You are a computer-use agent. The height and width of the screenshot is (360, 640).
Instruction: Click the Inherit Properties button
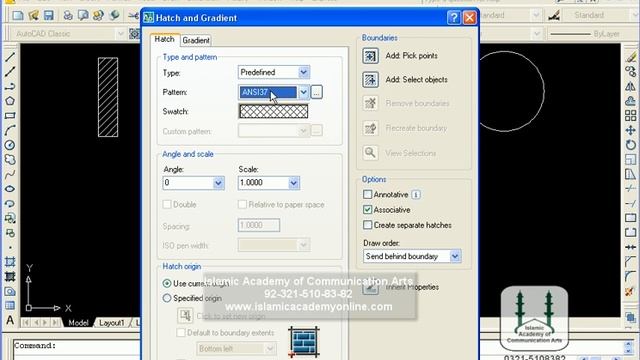[370, 287]
